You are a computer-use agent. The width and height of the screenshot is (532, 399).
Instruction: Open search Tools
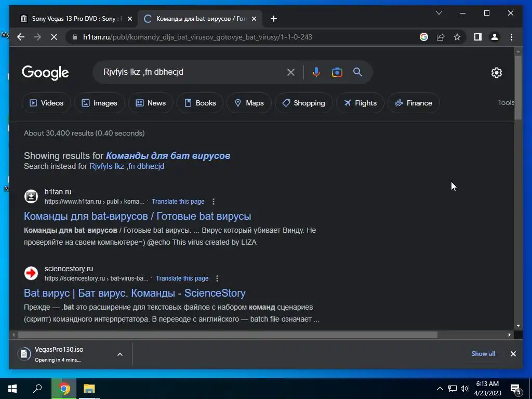tap(506, 102)
